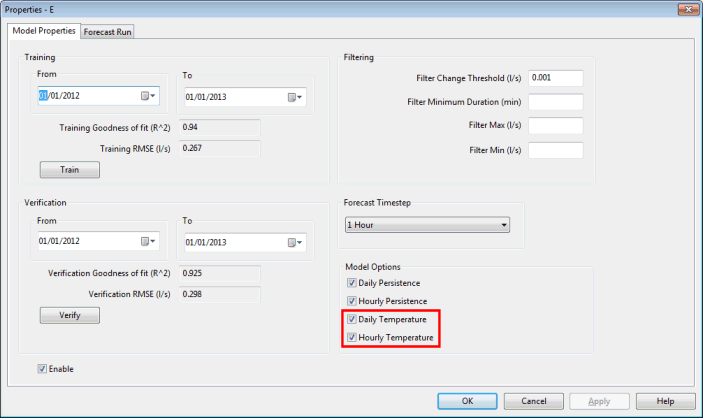Click the Train button
703x418 pixels.
70,170
